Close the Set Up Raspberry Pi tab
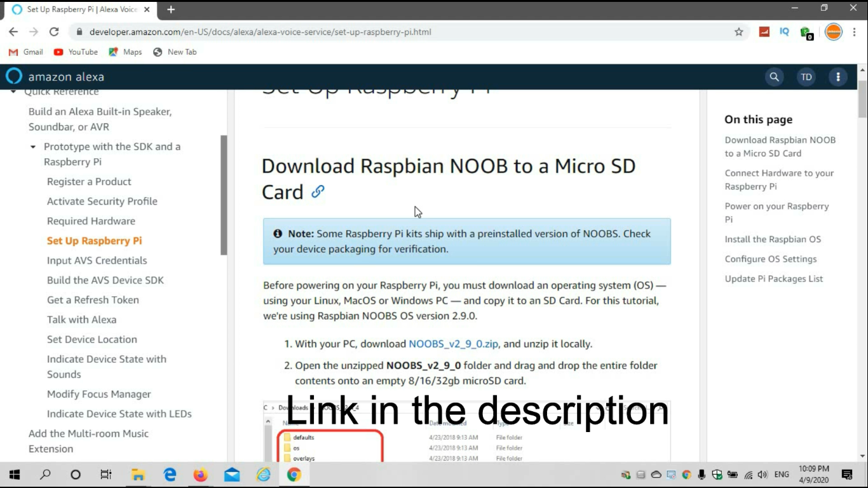This screenshot has height=488, width=868. pyautogui.click(x=147, y=10)
